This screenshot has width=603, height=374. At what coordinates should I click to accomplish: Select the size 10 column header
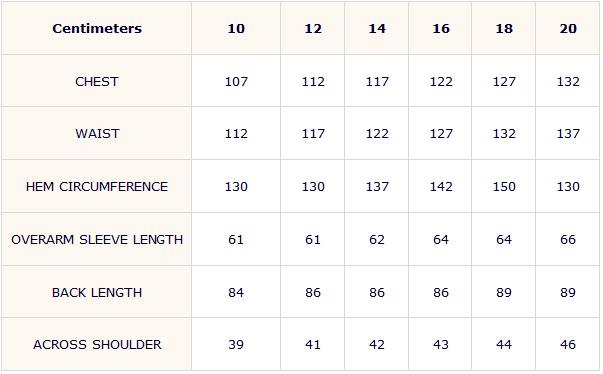coord(236,28)
